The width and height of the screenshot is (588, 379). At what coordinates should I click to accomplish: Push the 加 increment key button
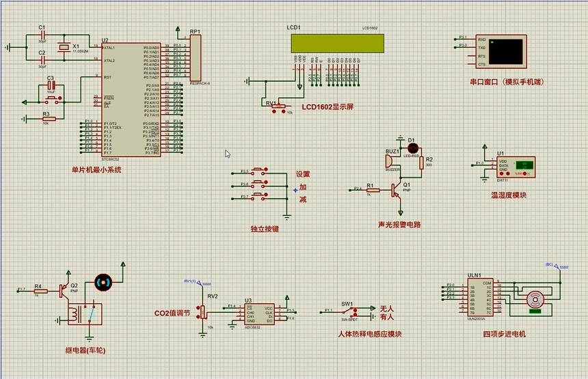[x=258, y=184]
